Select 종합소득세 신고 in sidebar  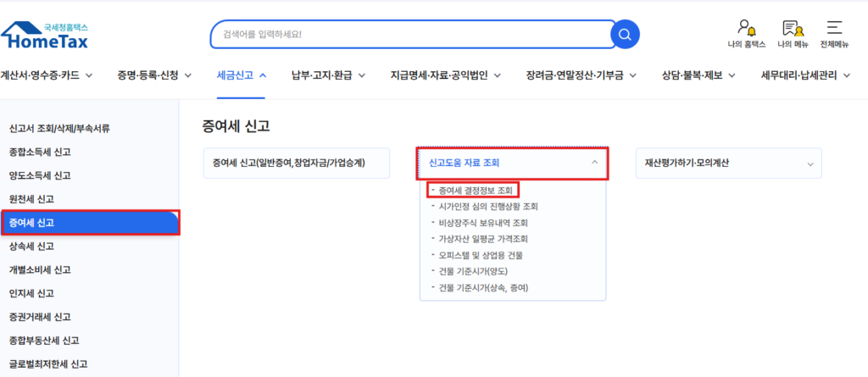pyautogui.click(x=40, y=152)
